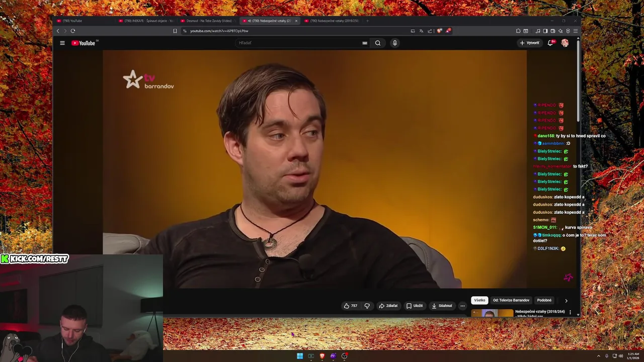Open the Brave VPN shield icon
The image size is (644, 362).
568,31
